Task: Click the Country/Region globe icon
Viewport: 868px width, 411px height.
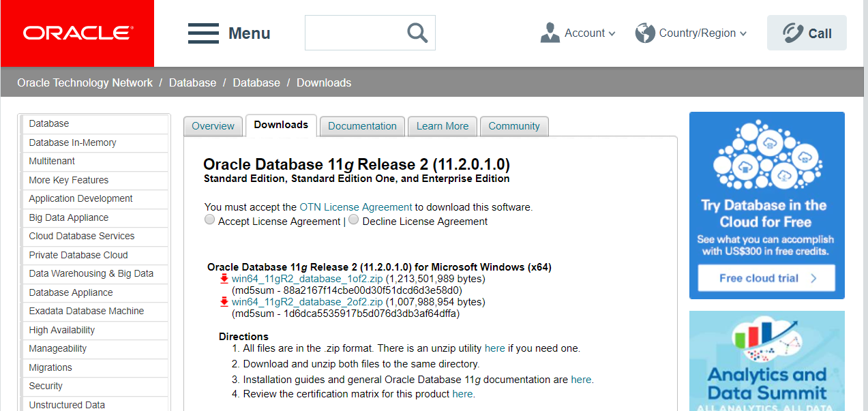Action: (x=645, y=33)
